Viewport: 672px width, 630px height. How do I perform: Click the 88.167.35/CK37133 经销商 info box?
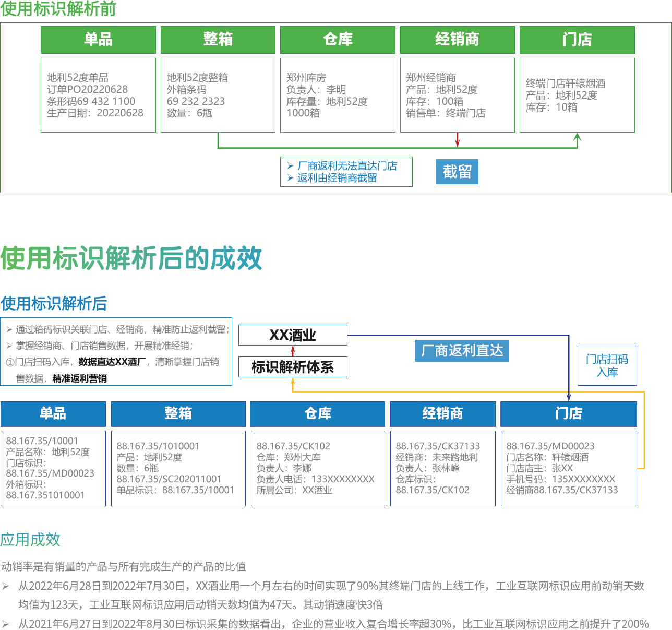442,468
